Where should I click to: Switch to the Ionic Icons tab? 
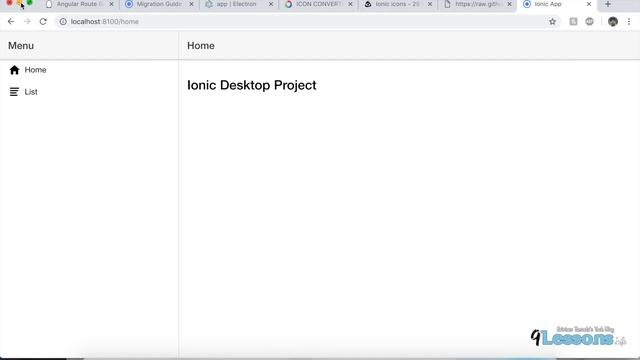pyautogui.click(x=398, y=4)
